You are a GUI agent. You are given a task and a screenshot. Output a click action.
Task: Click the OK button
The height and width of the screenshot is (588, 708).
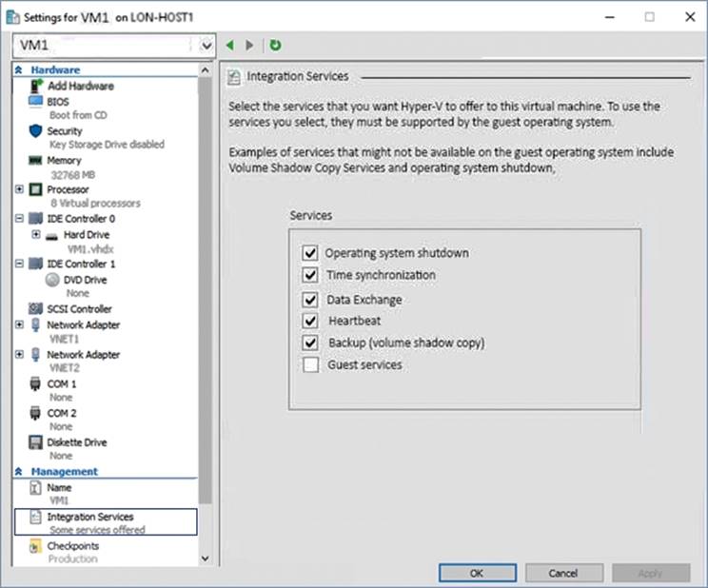[477, 573]
